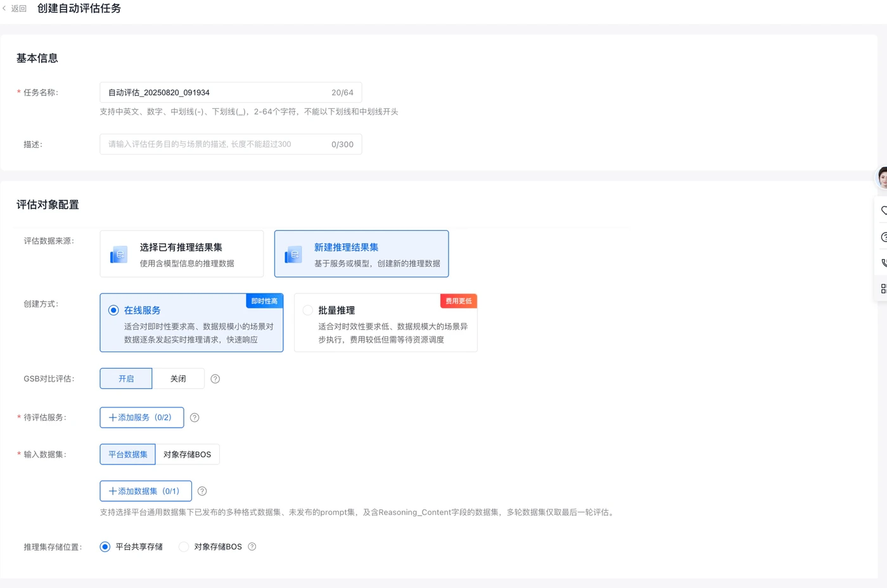Screen dimensions: 887x588
Task: Click the 基本信息 section heading
Action: [37, 58]
